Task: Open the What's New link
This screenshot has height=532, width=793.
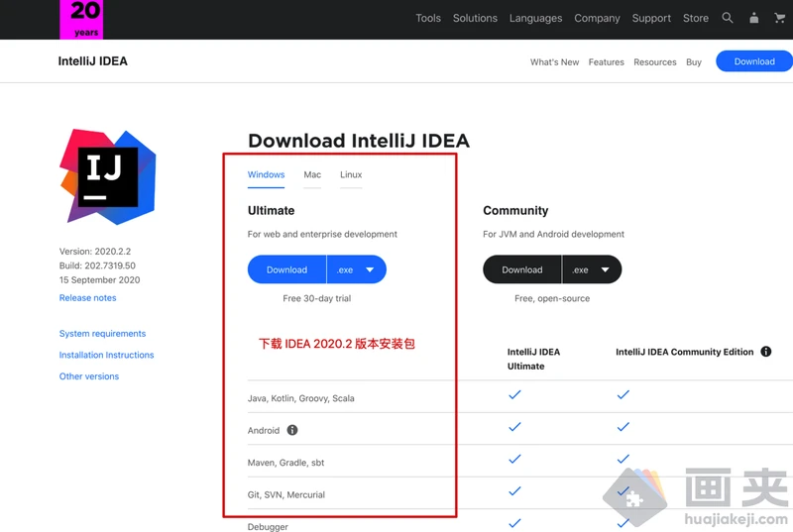Action: coord(554,62)
